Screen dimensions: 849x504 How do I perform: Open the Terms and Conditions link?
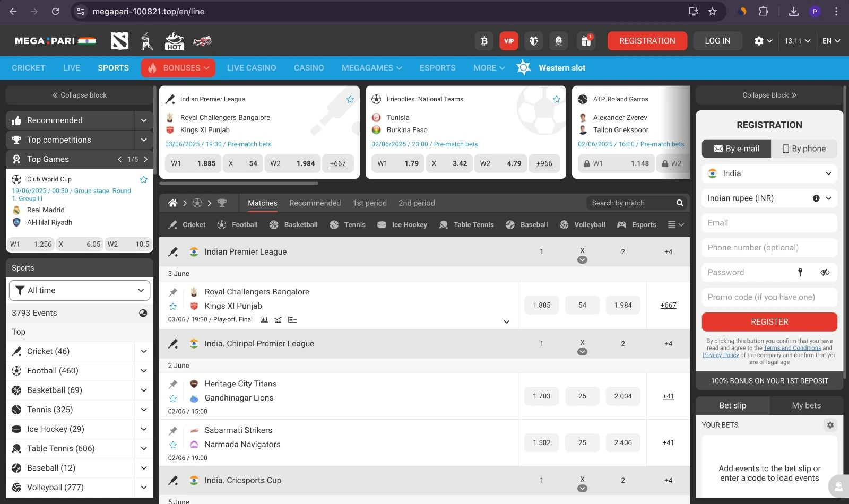coord(793,348)
